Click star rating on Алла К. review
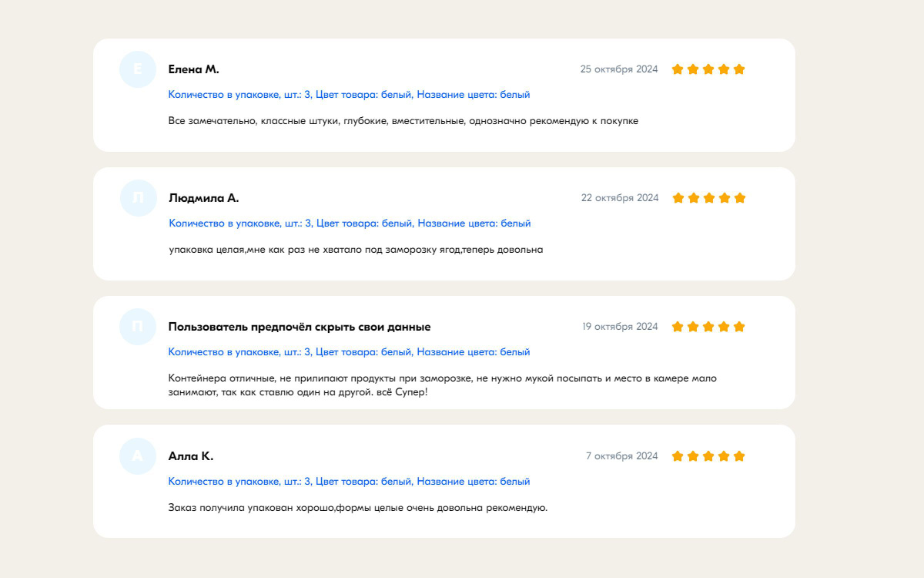The width and height of the screenshot is (924, 578). click(708, 456)
